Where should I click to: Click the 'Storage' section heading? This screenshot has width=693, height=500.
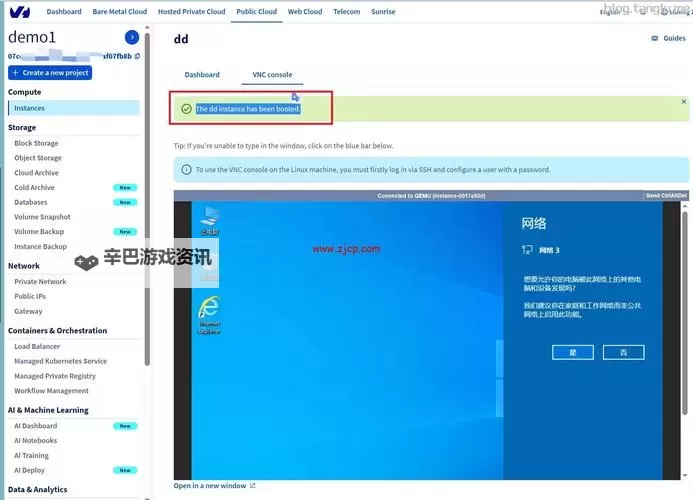coord(22,127)
